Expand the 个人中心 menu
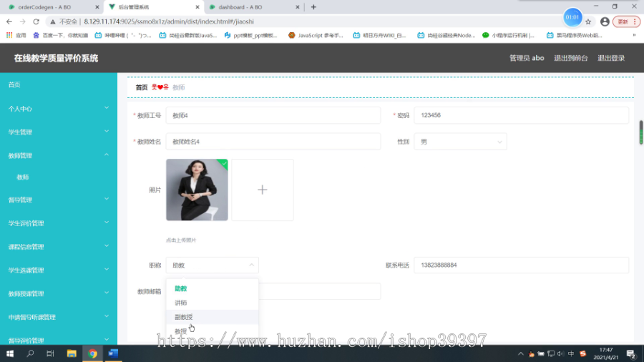Screen dimensions: 644x362 [x=59, y=108]
